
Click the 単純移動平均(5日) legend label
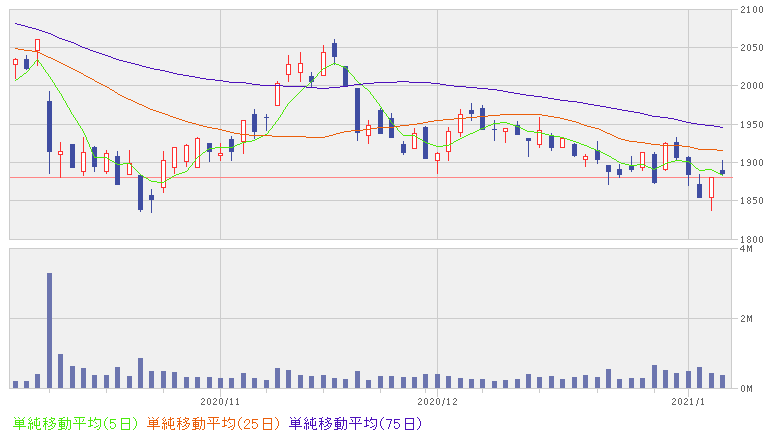click(x=72, y=425)
